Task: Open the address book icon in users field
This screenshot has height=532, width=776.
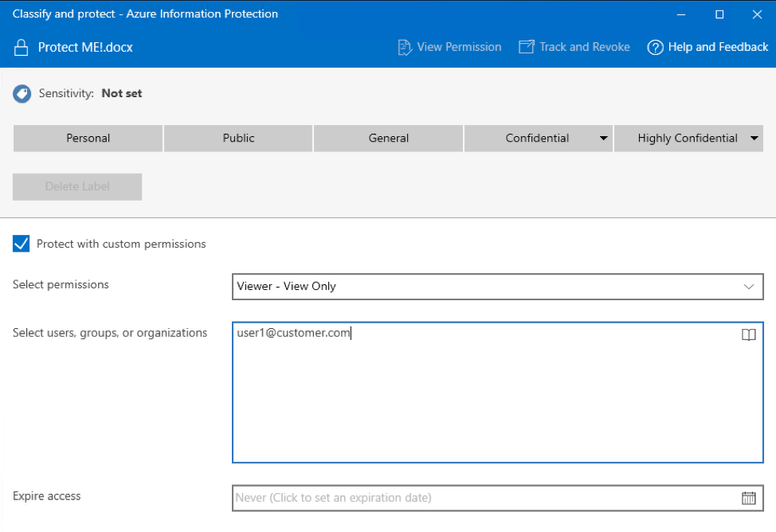Action: pyautogui.click(x=748, y=335)
